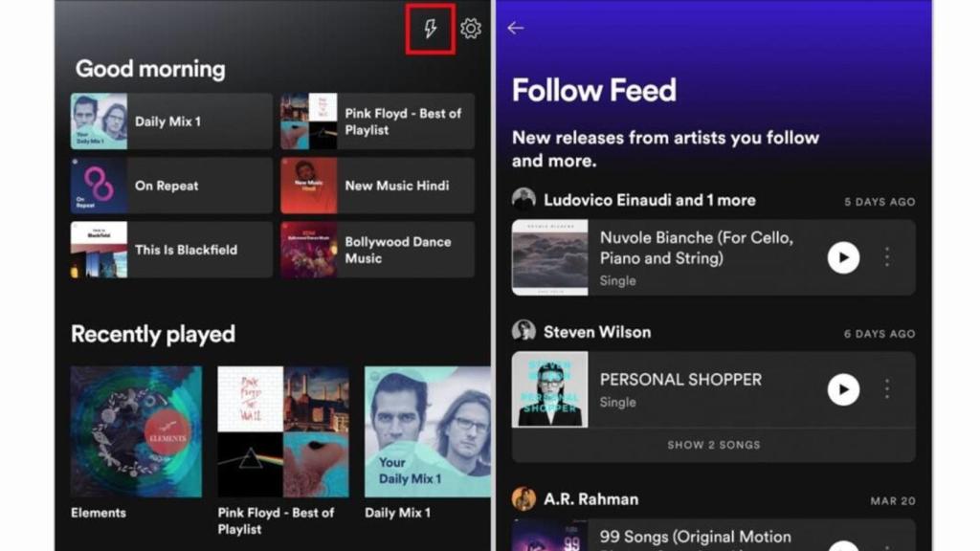This screenshot has height=551, width=980.
Task: Open Your Daily Mix 1 cover in Recently played
Action: pyautogui.click(x=428, y=431)
